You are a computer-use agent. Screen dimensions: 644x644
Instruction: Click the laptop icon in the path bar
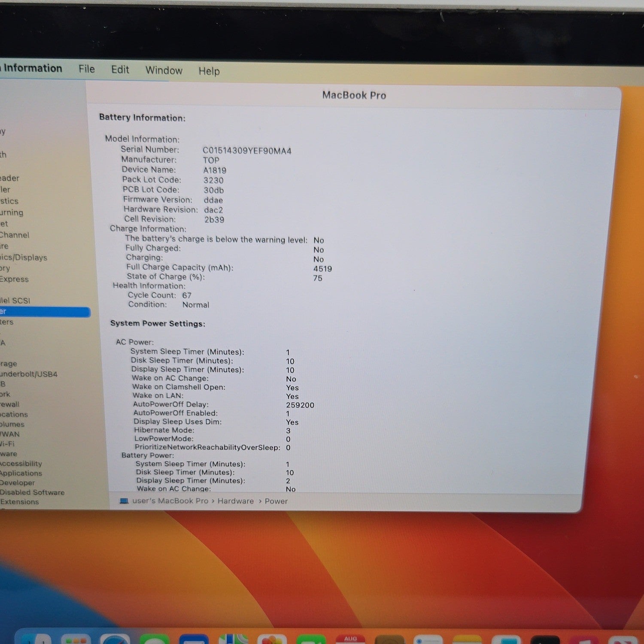(124, 501)
